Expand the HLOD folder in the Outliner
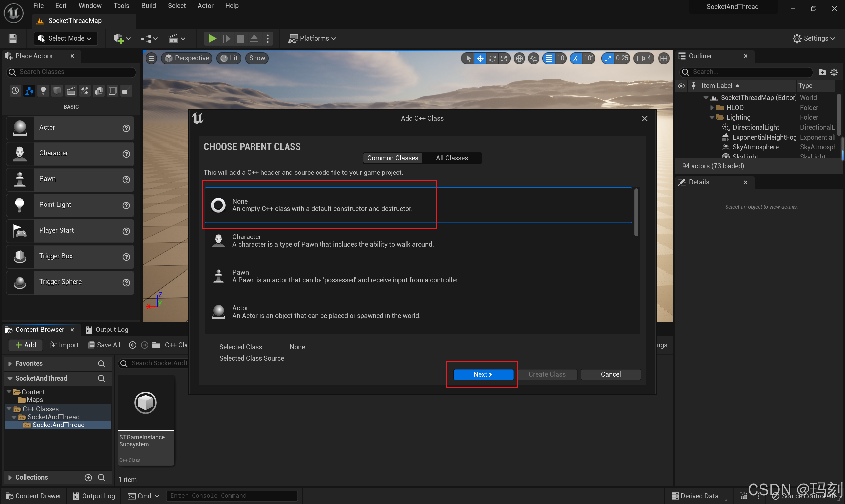This screenshot has width=845, height=504. 711,108
